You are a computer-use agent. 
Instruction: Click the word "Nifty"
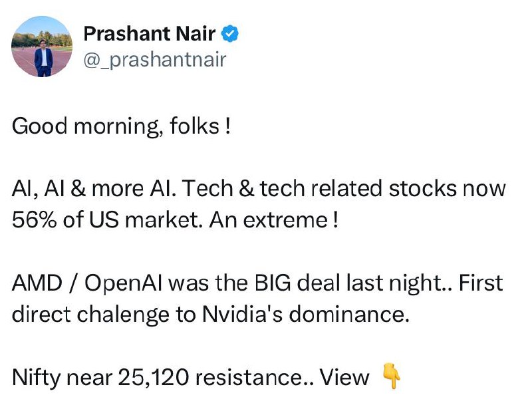click(x=37, y=378)
